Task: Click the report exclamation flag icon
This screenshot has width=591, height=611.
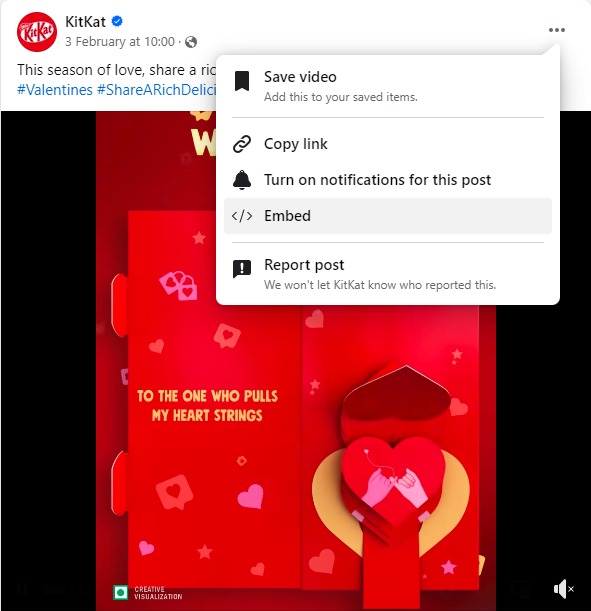Action: [242, 269]
